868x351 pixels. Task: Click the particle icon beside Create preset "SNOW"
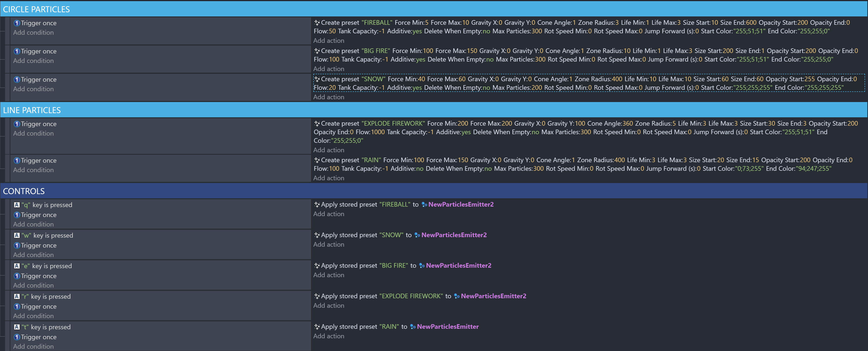click(x=317, y=79)
